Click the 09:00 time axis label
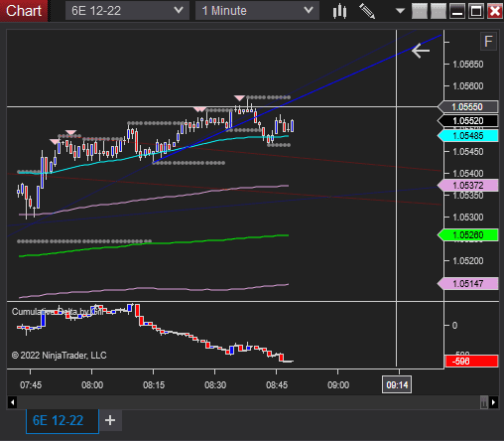Viewport: 504px width, 441px height. [338, 385]
